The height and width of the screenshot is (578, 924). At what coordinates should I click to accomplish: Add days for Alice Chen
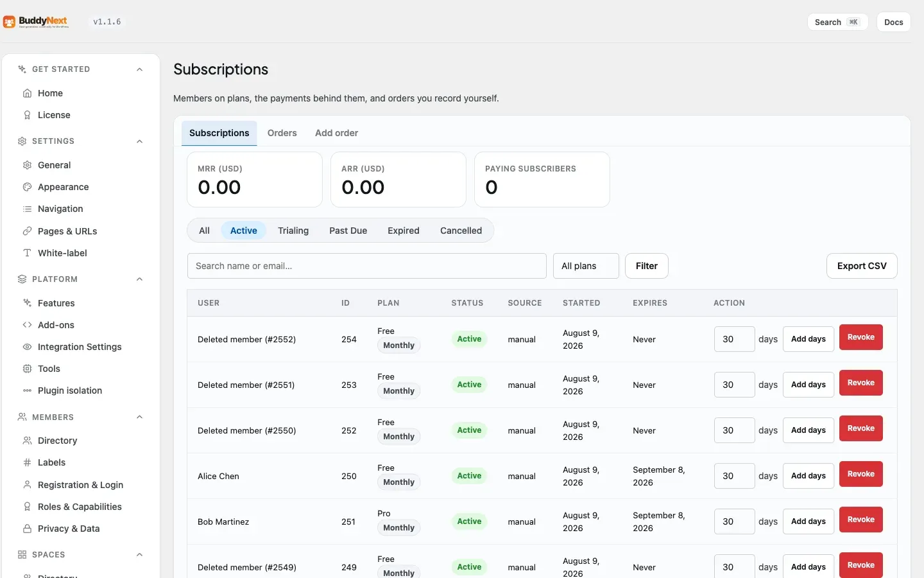[809, 476]
